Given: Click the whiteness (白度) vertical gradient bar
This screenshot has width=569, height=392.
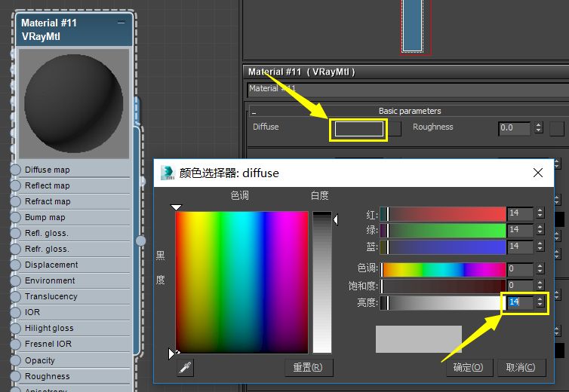Looking at the screenshot, I should pos(322,282).
